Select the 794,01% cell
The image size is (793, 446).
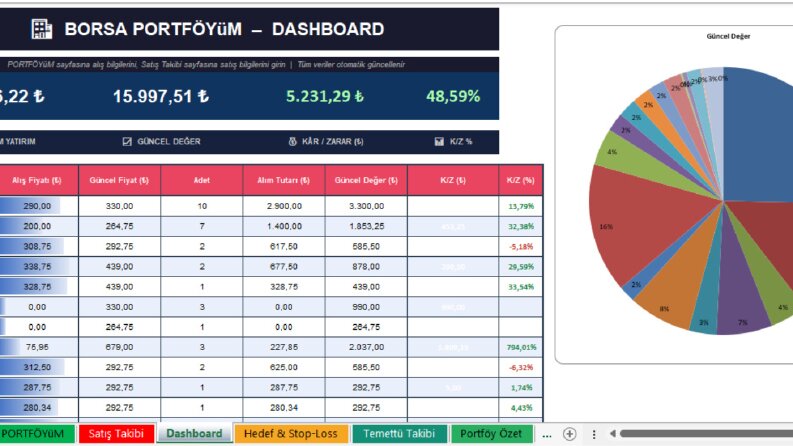tap(521, 347)
